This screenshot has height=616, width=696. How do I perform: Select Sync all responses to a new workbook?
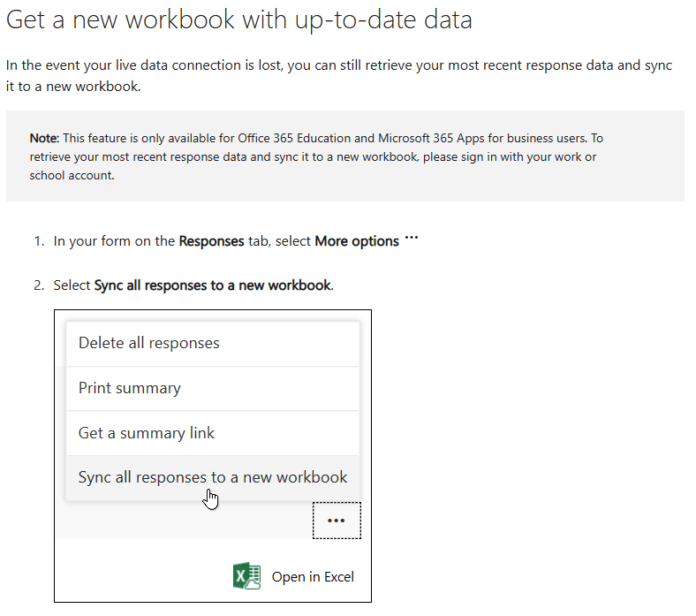(x=213, y=477)
